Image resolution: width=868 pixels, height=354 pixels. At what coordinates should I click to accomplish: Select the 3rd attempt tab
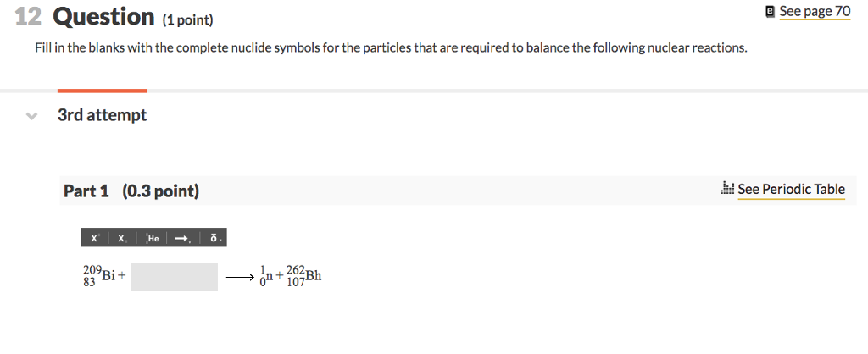click(x=103, y=115)
